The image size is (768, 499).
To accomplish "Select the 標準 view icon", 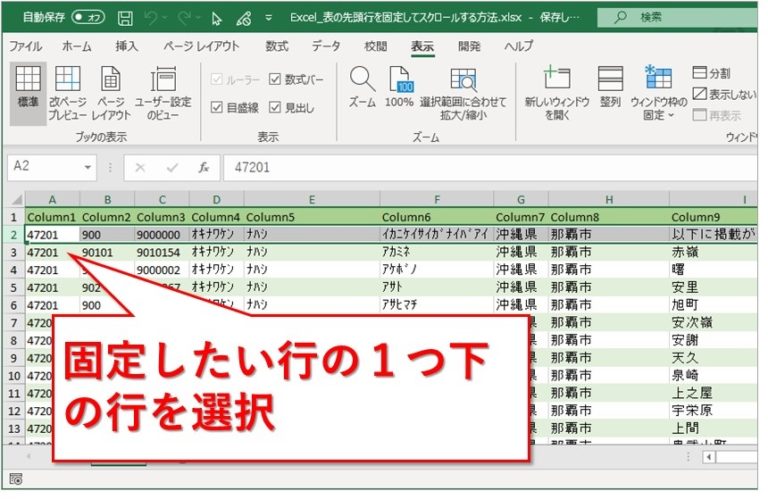I will [28, 93].
